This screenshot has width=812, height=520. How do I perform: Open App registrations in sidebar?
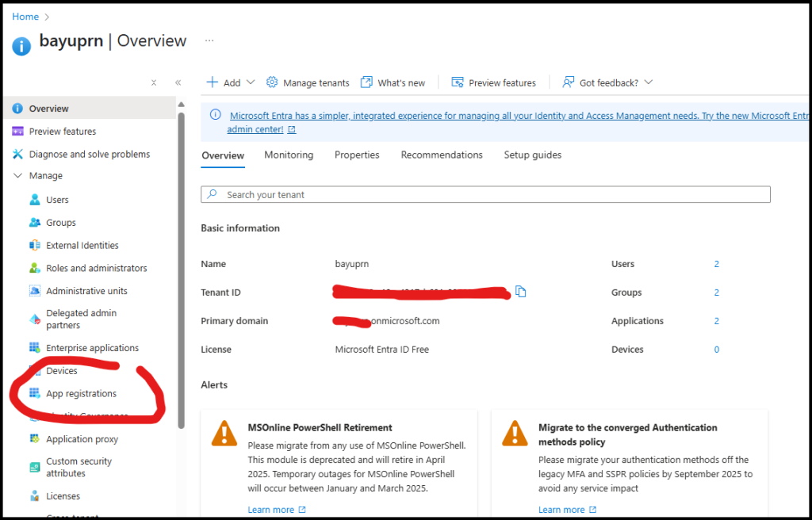[x=81, y=394]
